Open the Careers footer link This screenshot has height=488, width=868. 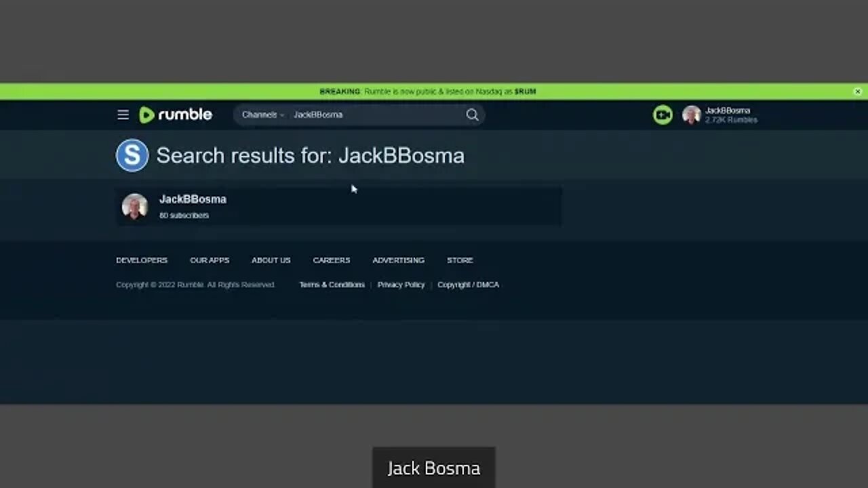coord(332,260)
